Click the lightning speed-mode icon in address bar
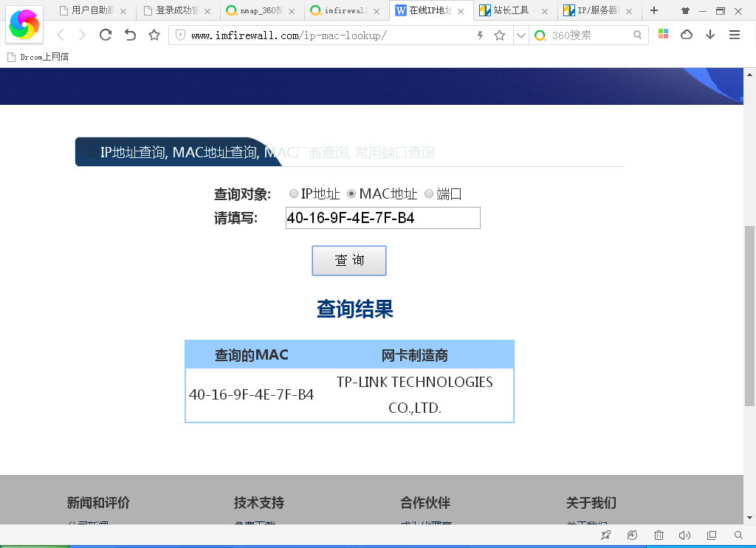The width and height of the screenshot is (756, 548). (480, 35)
